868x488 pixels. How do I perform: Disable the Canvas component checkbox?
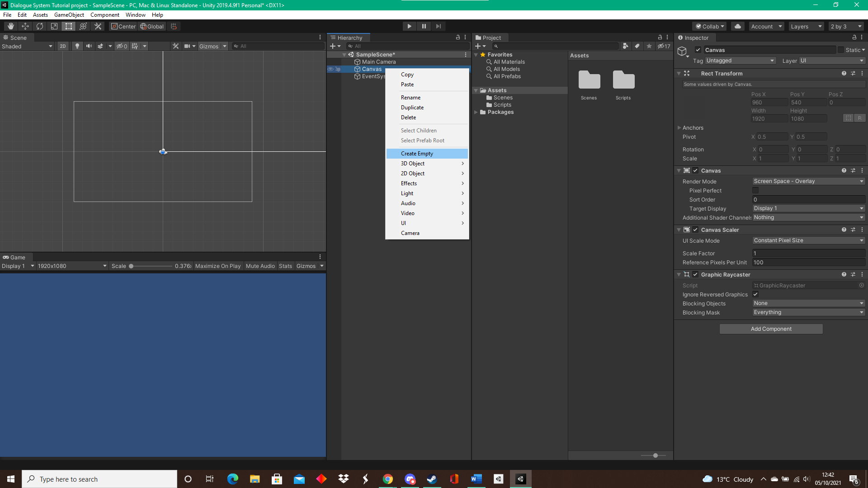(695, 170)
